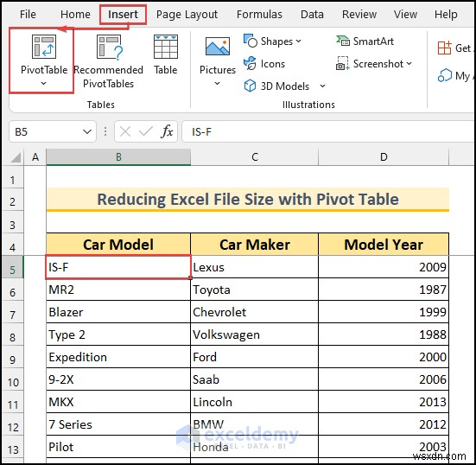The height and width of the screenshot is (465, 476).
Task: Click the Shapes icon
Action: coord(251,41)
